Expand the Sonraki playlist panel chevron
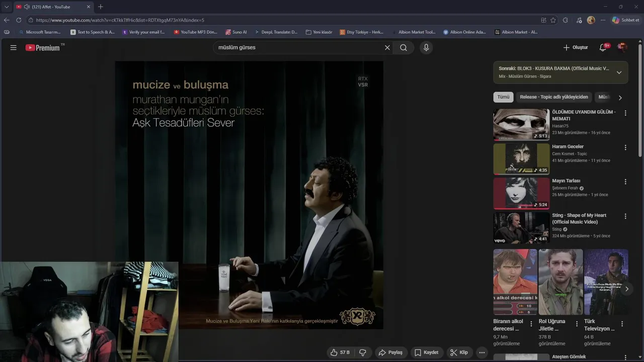 [619, 72]
